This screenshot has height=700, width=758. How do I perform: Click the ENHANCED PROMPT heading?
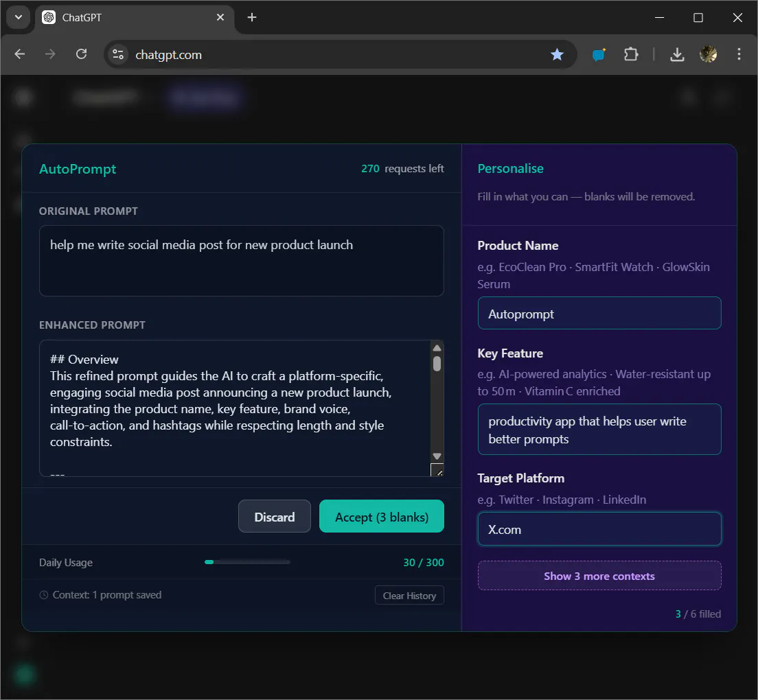point(92,325)
